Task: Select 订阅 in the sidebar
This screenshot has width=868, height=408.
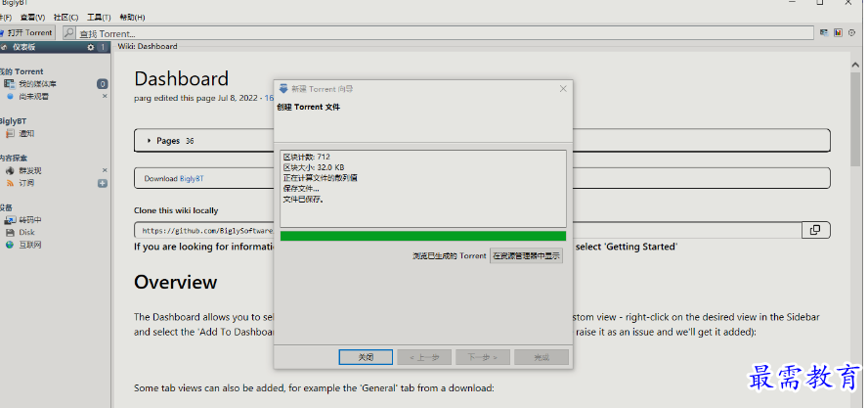Action: click(x=26, y=183)
